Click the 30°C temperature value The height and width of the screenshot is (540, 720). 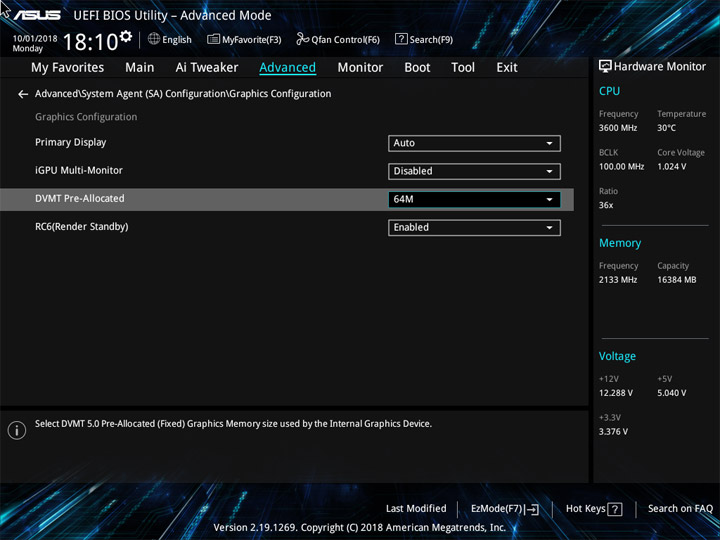pos(666,128)
